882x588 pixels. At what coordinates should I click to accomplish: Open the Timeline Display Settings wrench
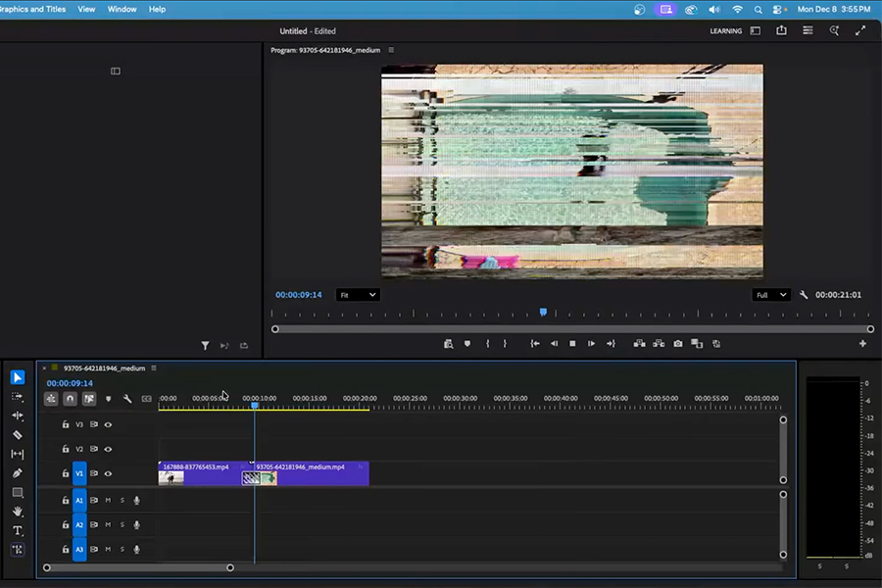(127, 398)
